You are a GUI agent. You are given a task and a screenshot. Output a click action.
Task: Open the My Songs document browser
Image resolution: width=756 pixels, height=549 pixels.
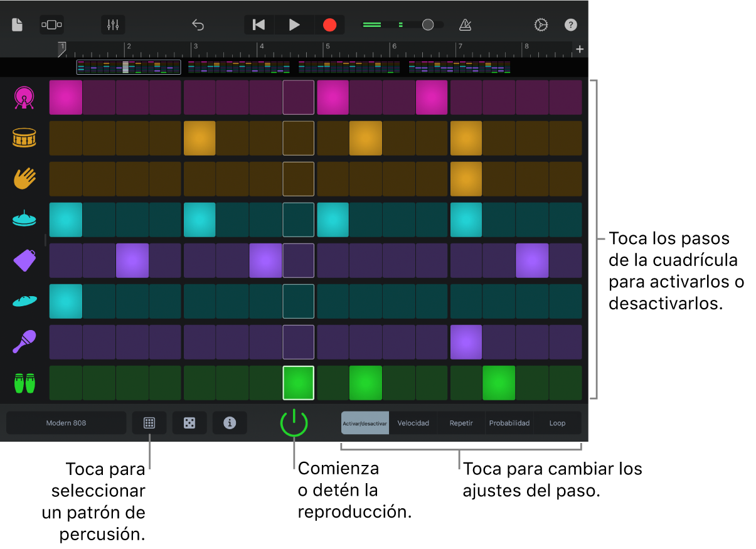click(18, 25)
